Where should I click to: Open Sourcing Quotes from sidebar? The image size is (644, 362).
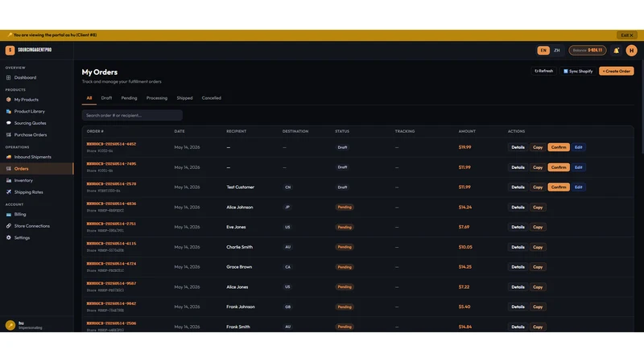pos(30,123)
